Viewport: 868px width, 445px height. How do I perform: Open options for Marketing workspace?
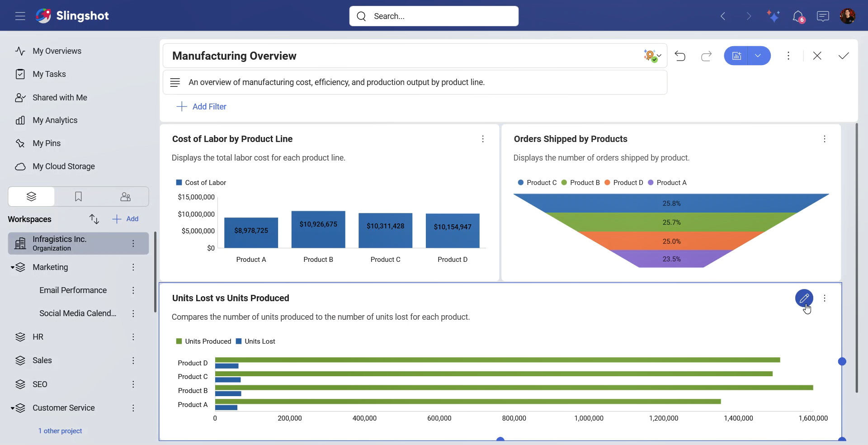(x=133, y=267)
